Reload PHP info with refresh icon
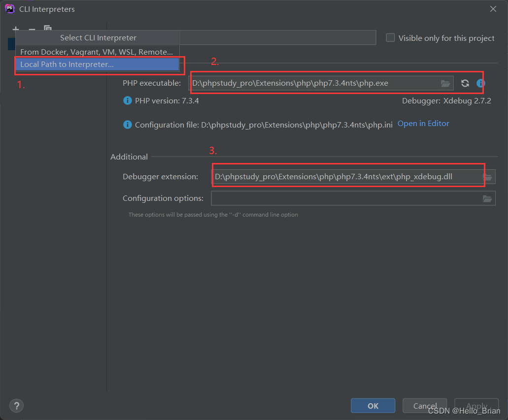Image resolution: width=508 pixels, height=420 pixels. pyautogui.click(x=465, y=83)
